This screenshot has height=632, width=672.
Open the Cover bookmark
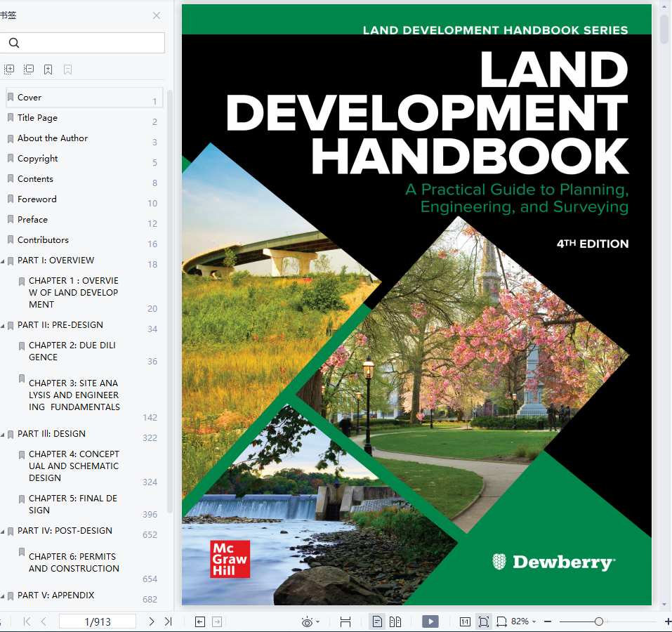pyautogui.click(x=84, y=98)
